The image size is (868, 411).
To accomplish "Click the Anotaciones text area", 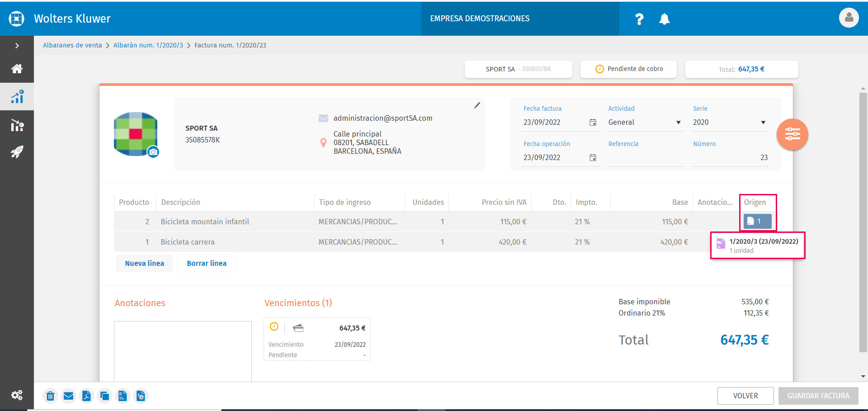I will (183, 351).
